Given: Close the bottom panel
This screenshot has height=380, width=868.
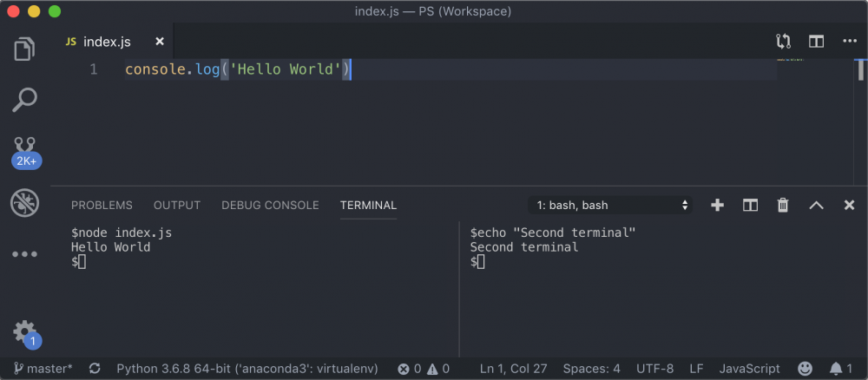Looking at the screenshot, I should point(849,206).
